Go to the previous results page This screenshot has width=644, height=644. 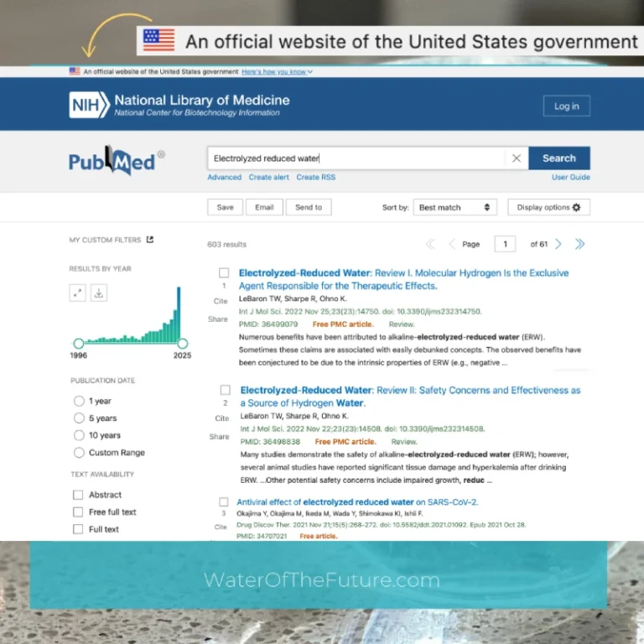452,244
